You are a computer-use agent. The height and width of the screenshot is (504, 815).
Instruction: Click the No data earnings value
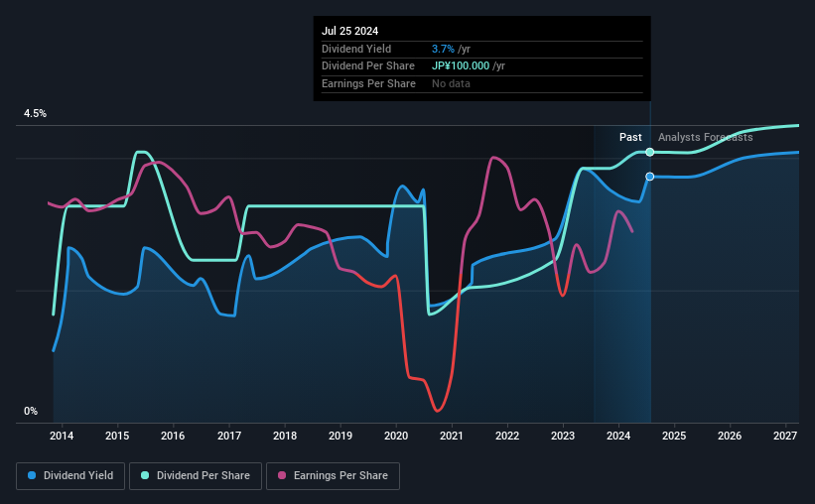[451, 83]
